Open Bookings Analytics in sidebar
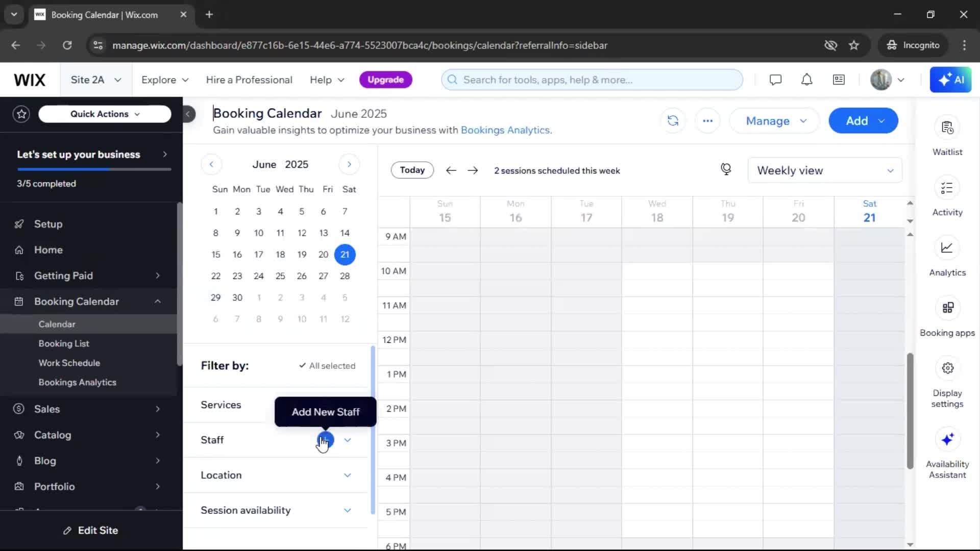Image resolution: width=980 pixels, height=551 pixels. (x=78, y=382)
